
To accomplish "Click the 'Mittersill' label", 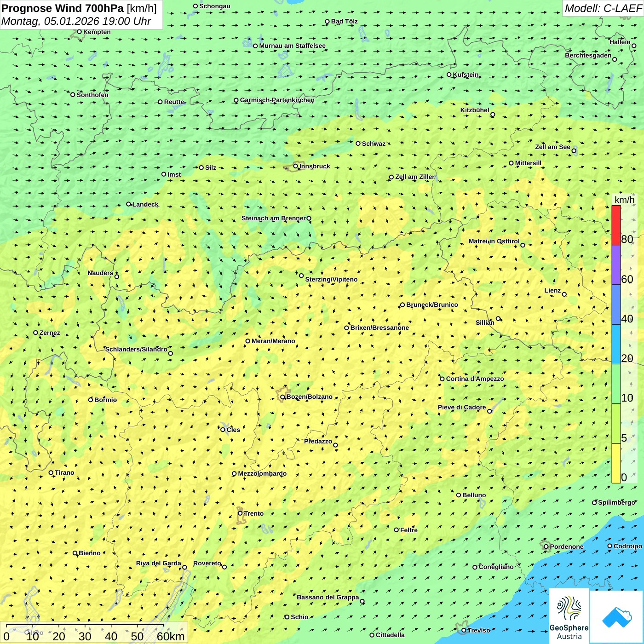I will [528, 163].
